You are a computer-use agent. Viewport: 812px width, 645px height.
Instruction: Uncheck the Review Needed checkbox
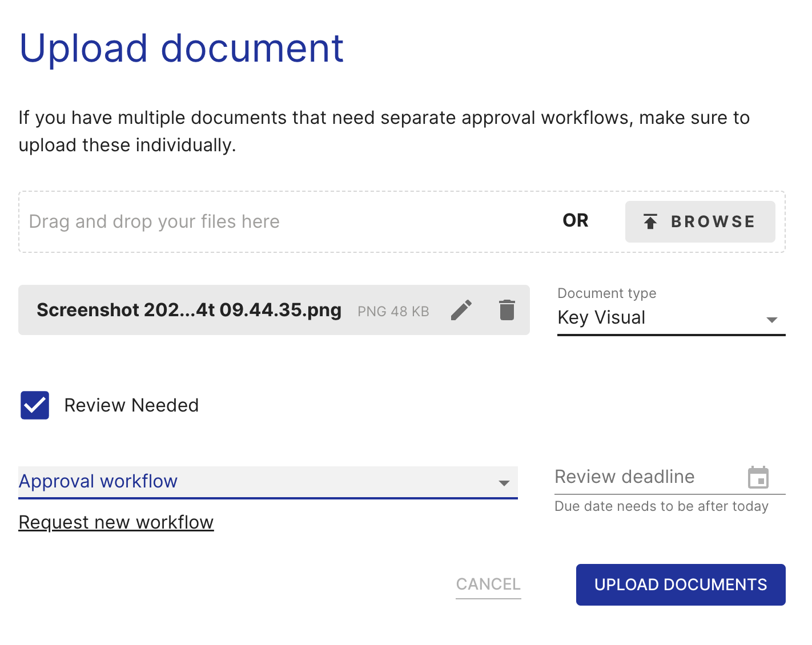pyautogui.click(x=35, y=405)
